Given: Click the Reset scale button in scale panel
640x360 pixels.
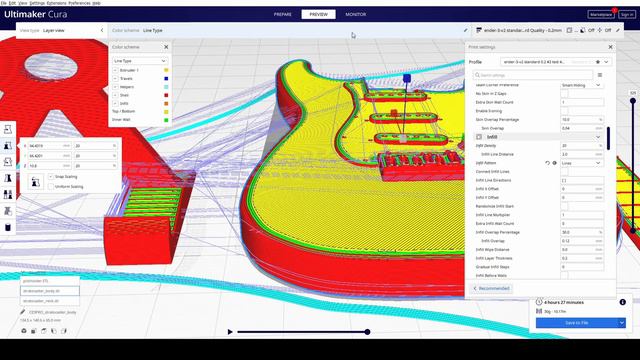Looking at the screenshot, I should click(x=36, y=182).
